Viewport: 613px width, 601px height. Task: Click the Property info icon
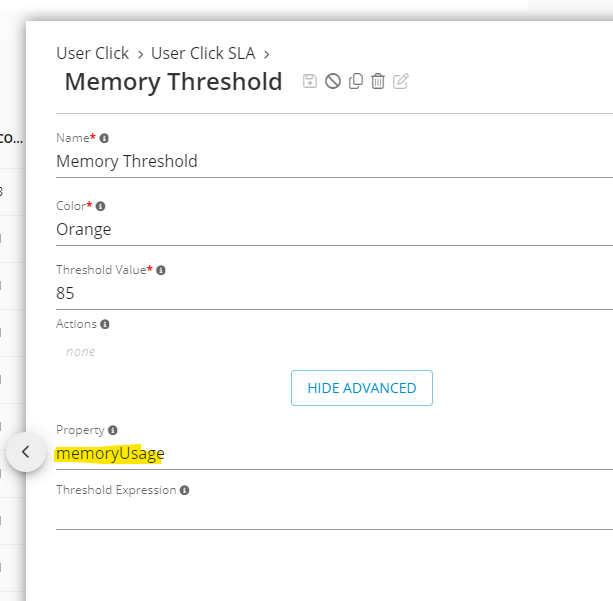point(113,430)
